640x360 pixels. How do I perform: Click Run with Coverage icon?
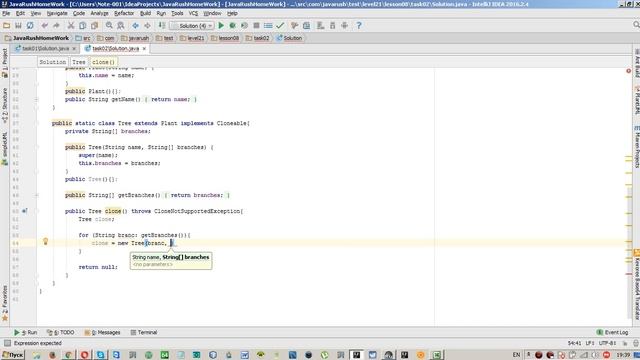[x=244, y=25]
